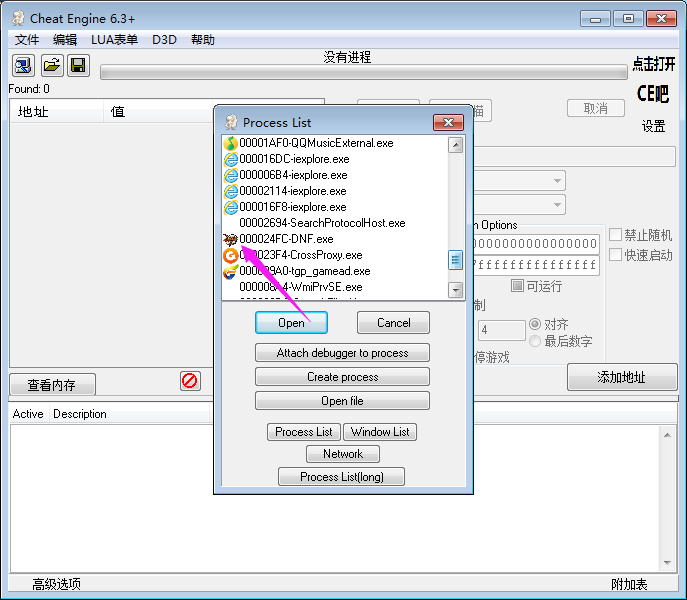687x600 pixels.
Task: Select the 最后数字 radio button
Action: 535,341
